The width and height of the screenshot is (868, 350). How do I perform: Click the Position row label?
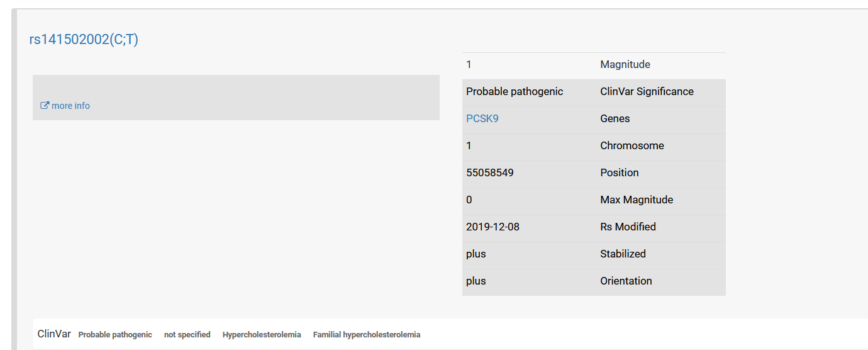[620, 172]
